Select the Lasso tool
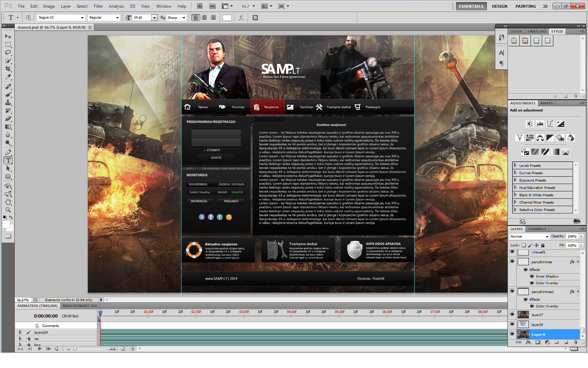This screenshot has height=368, width=588. 8,53
